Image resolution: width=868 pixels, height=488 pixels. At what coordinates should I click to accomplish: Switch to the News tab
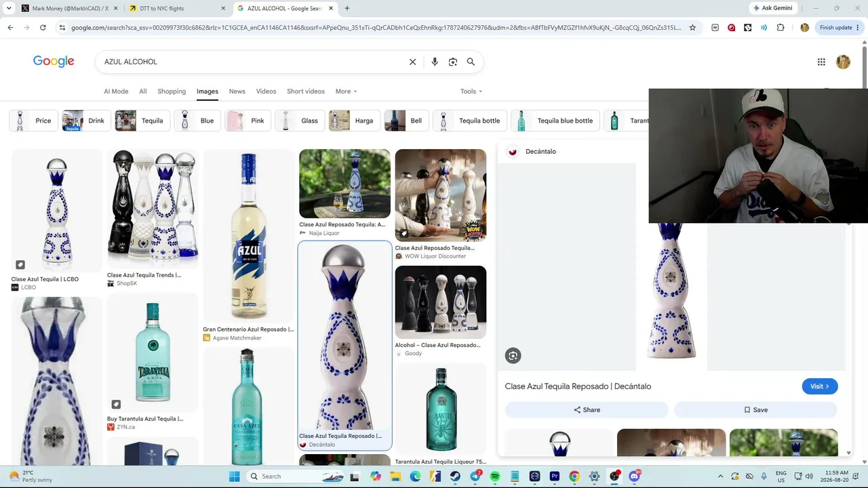[237, 91]
